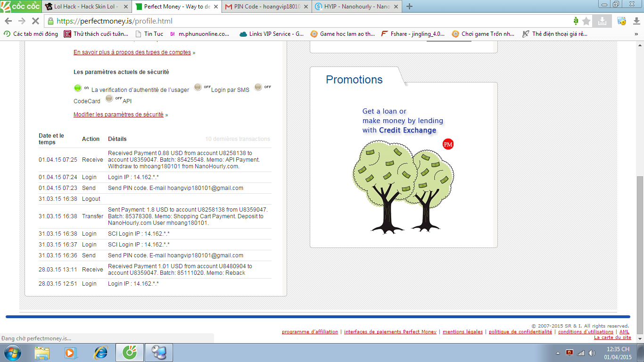Open the 'Các tab mới đóng' bookmark

[x=31, y=34]
